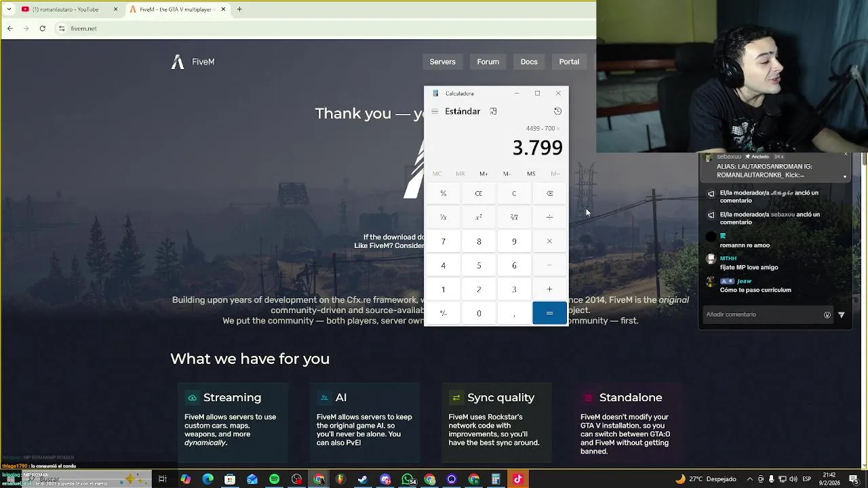
Task: Click 'What we have for you' heading
Action: [250, 359]
